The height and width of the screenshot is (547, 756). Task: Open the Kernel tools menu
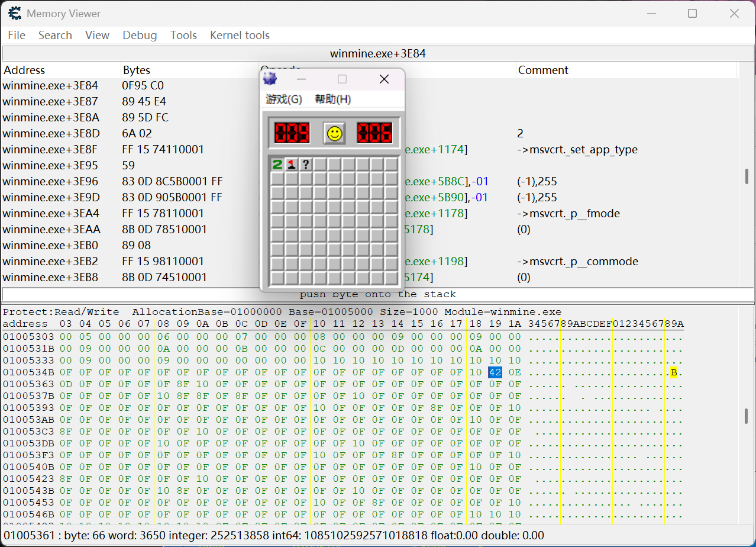pyautogui.click(x=240, y=35)
